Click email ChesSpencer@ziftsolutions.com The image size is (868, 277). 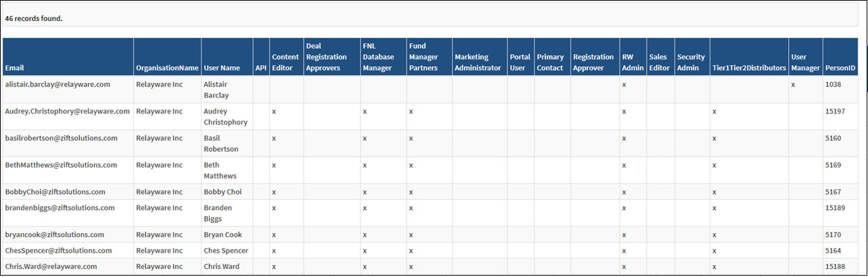coord(59,251)
